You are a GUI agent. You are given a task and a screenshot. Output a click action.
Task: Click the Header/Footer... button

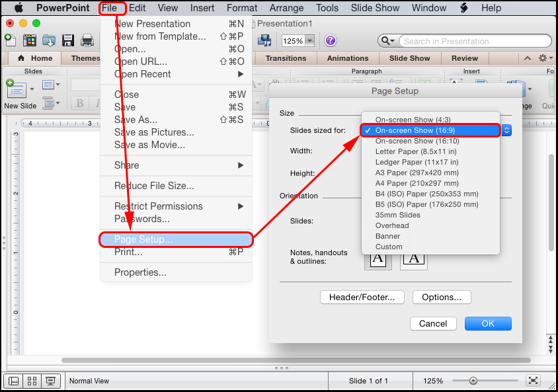coord(362,297)
